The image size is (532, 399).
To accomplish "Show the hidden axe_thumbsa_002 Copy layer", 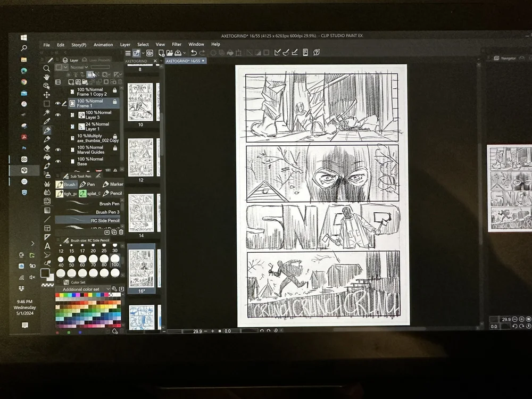I will click(x=57, y=138).
